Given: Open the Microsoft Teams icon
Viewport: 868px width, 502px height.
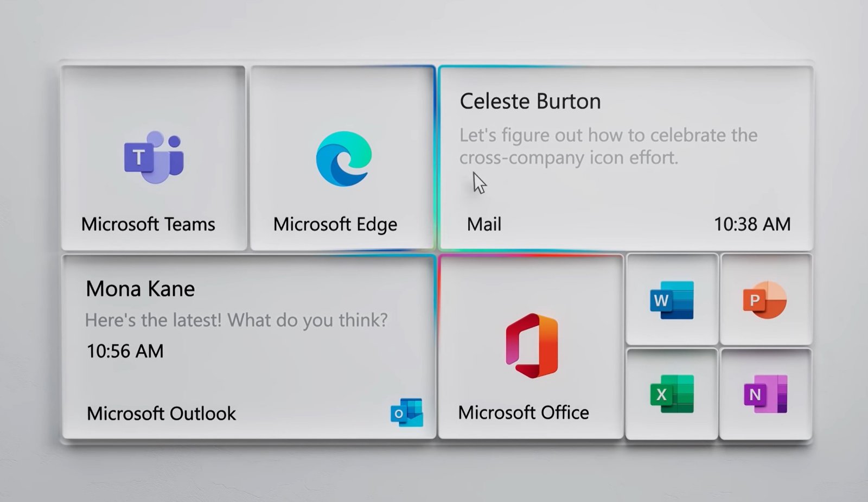Looking at the screenshot, I should pos(154,157).
